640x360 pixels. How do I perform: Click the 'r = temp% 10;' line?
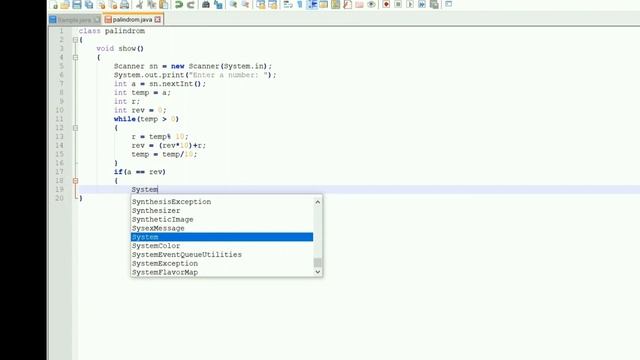click(160, 137)
